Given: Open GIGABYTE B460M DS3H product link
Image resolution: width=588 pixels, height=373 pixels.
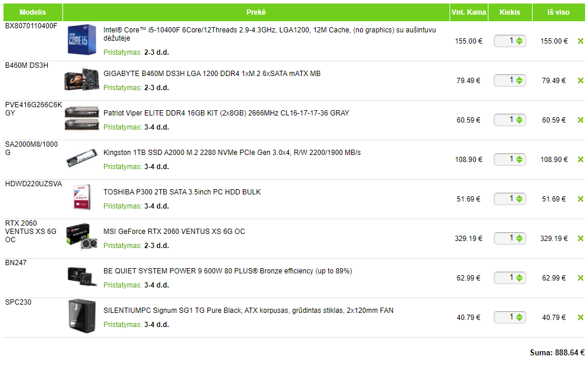Looking at the screenshot, I should pos(212,74).
